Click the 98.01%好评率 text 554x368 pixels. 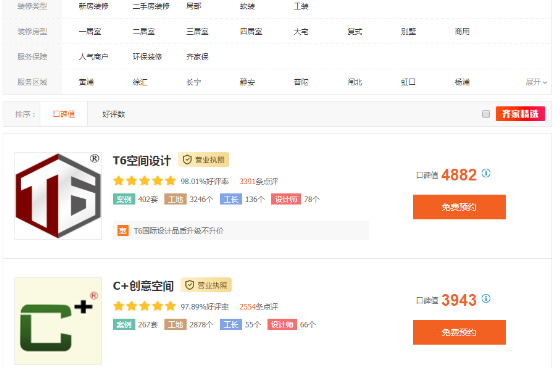click(x=205, y=181)
